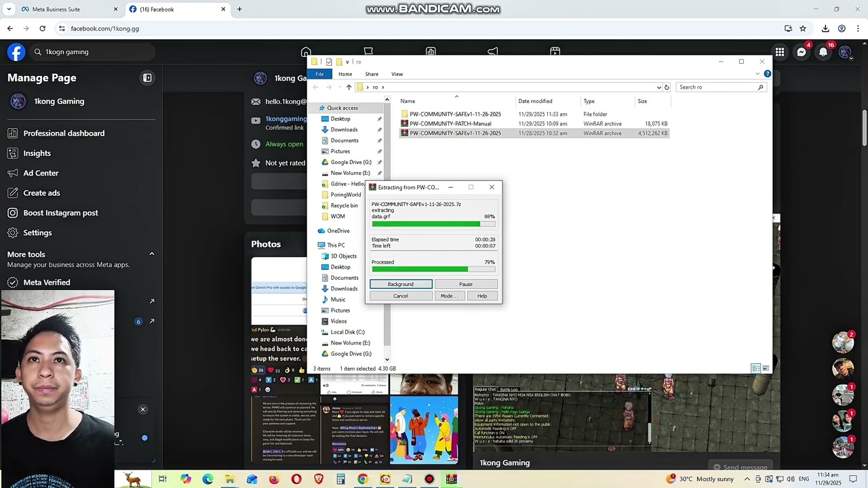Open Music folder under This PC
This screenshot has width=868, height=488.
(x=338, y=300)
